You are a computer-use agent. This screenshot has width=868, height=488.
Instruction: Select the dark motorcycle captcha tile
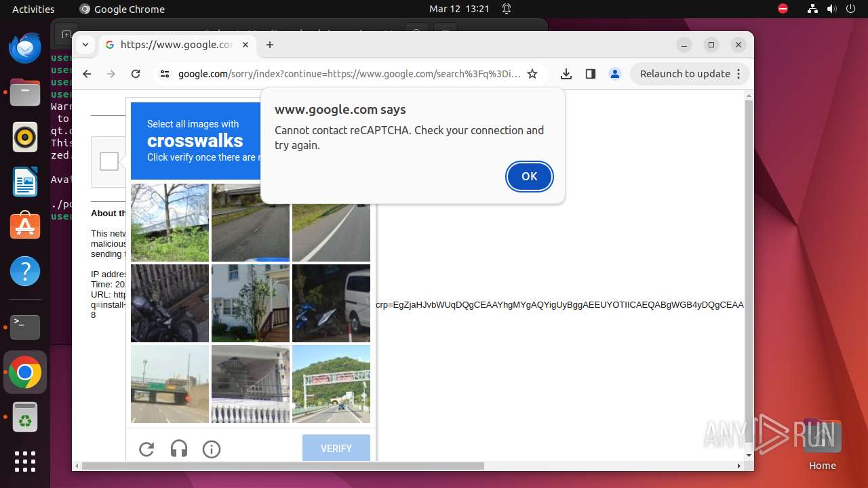click(x=170, y=303)
